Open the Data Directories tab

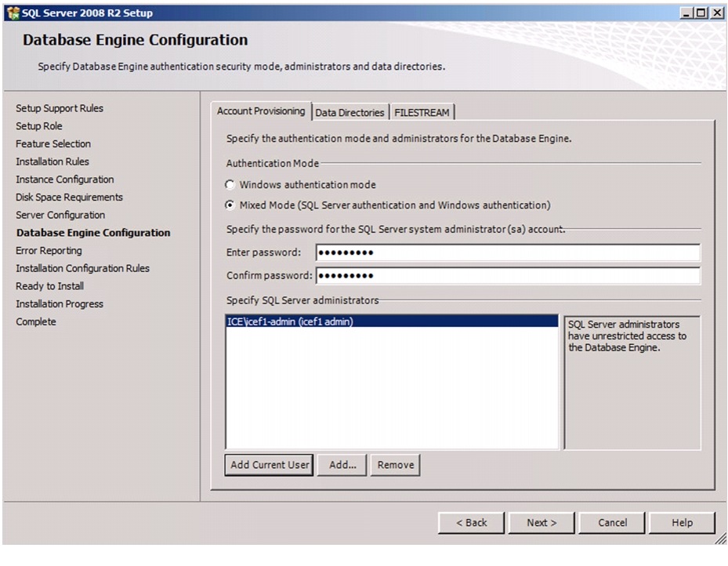tap(350, 113)
